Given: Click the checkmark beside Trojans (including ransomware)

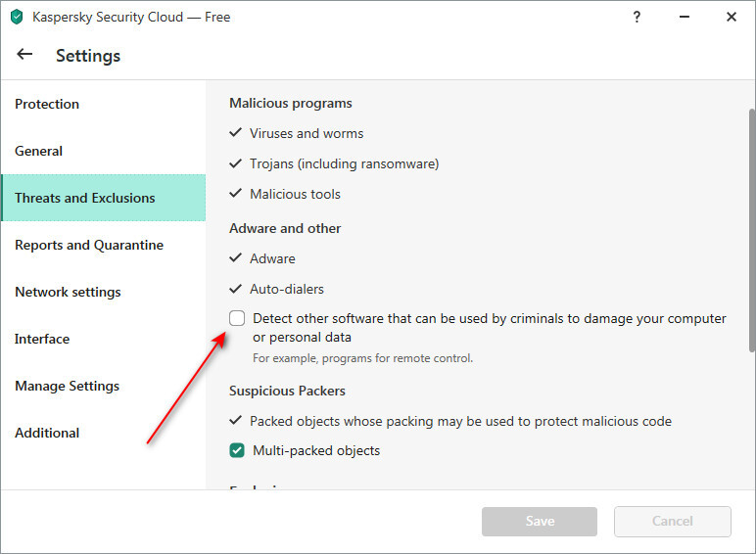Looking at the screenshot, I should point(235,163).
